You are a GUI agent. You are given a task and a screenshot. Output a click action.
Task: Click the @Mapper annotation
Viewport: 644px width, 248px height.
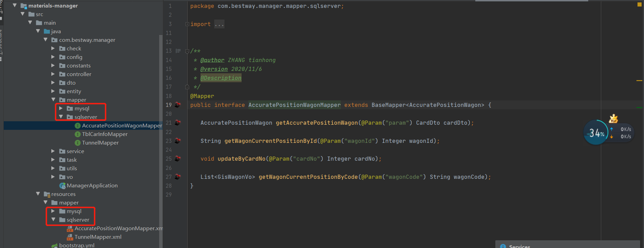(x=202, y=96)
